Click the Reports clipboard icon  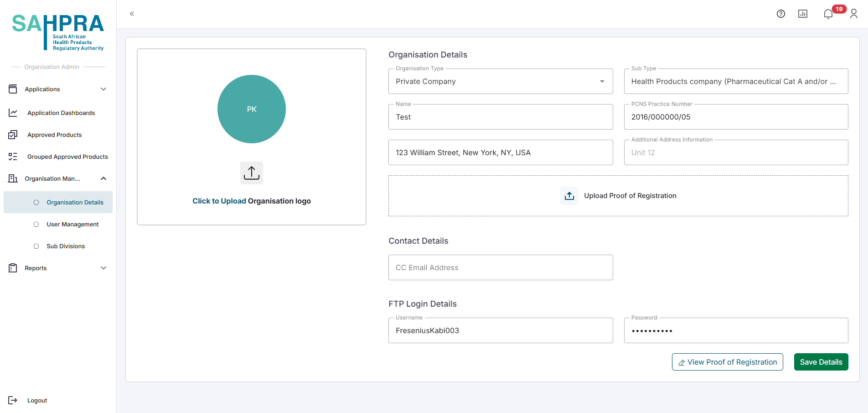[x=13, y=268]
